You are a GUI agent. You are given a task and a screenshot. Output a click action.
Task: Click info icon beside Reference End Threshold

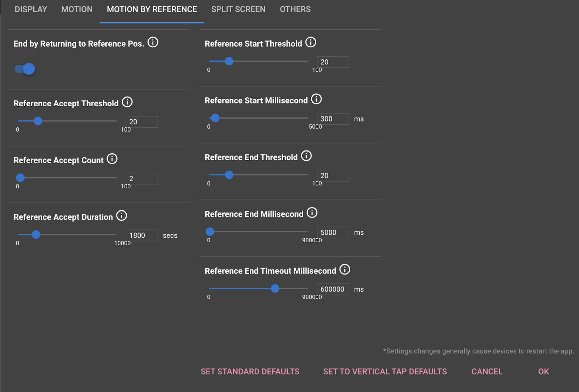point(307,156)
